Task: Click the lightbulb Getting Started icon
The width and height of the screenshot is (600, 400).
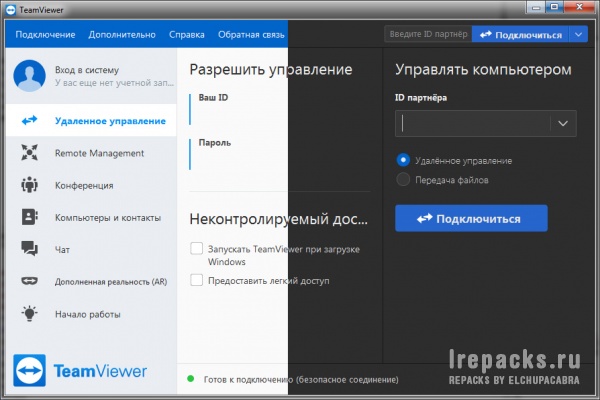Action: tap(29, 313)
